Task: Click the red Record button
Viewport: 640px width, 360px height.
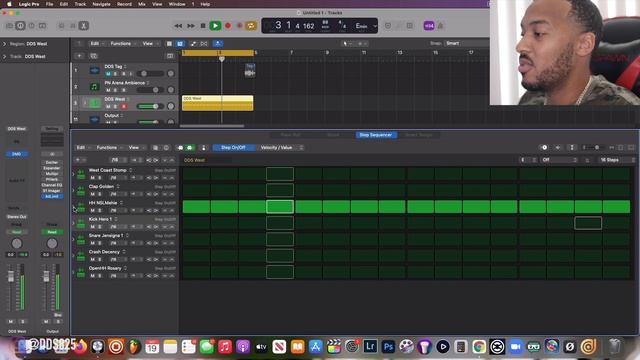Action: pos(228,26)
